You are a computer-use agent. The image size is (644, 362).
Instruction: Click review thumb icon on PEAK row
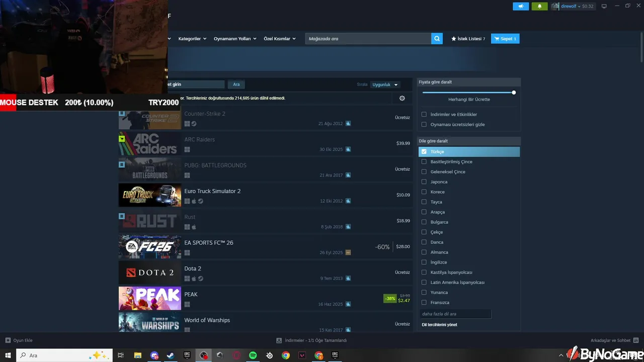click(348, 304)
